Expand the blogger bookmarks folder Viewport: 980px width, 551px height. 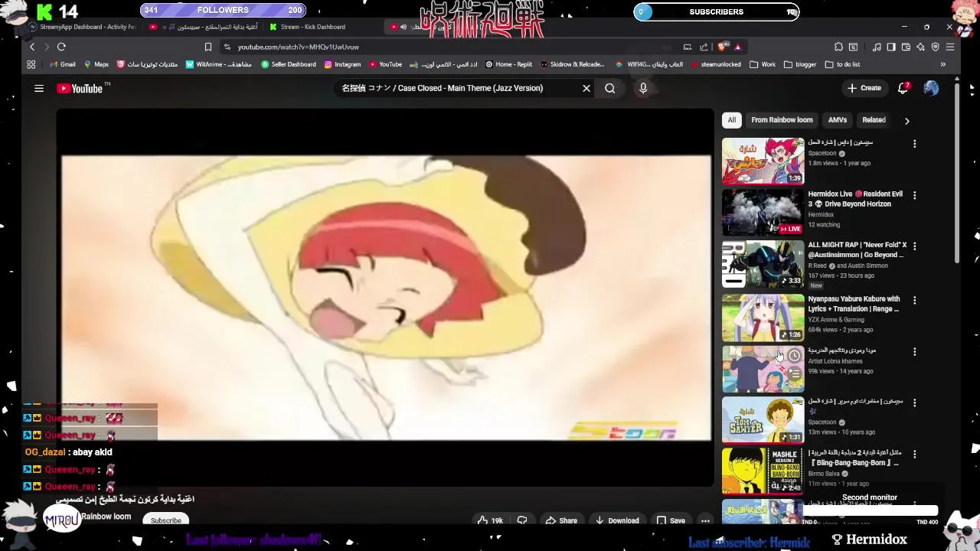pyautogui.click(x=800, y=64)
